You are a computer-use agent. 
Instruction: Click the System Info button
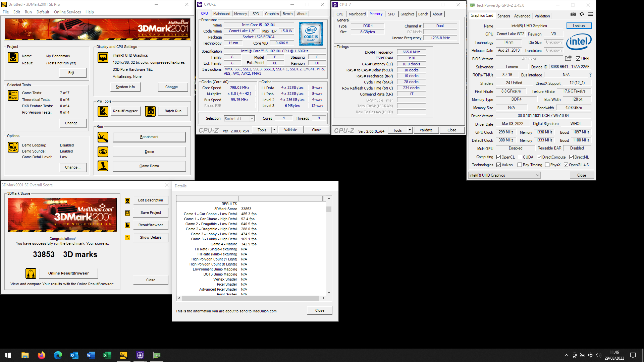click(125, 87)
